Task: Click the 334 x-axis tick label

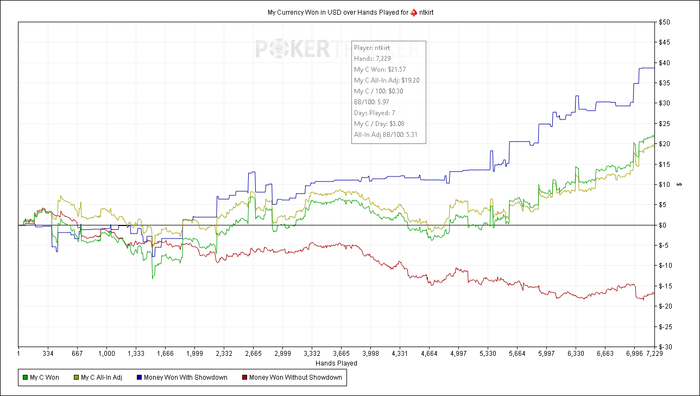Action: tap(48, 354)
